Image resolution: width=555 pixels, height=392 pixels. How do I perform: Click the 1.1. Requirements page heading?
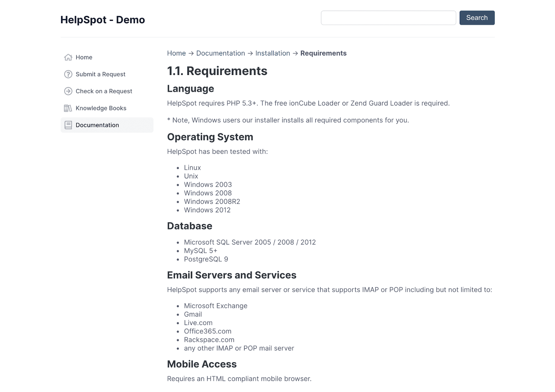[x=217, y=71]
